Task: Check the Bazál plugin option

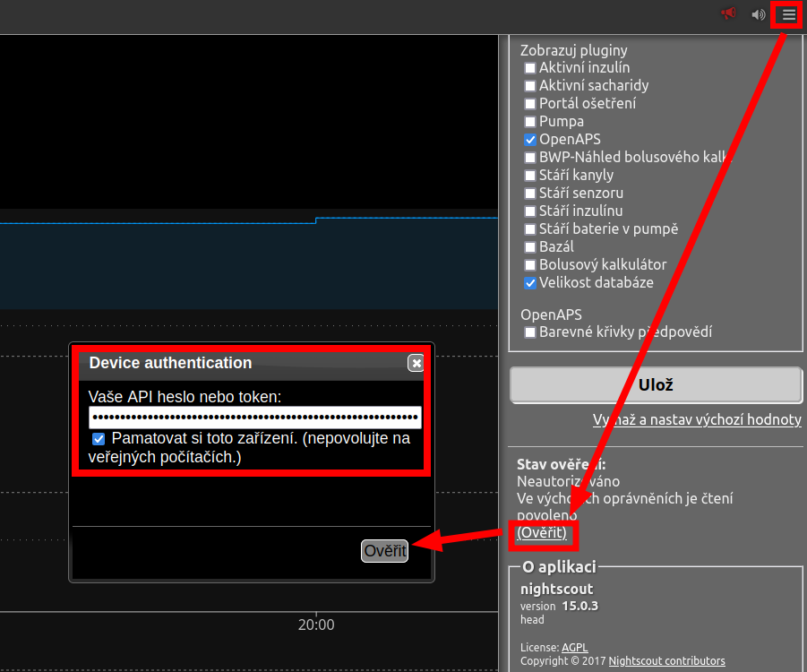Action: coord(530,247)
